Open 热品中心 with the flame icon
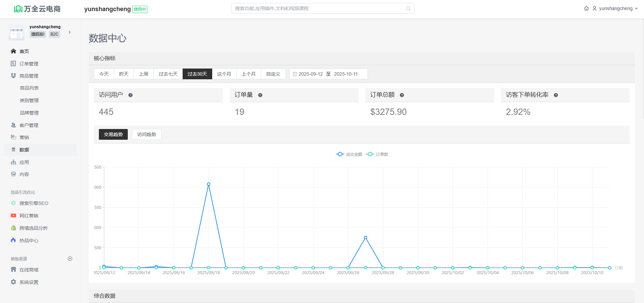Viewport: 644px width, 303px height. click(x=29, y=241)
